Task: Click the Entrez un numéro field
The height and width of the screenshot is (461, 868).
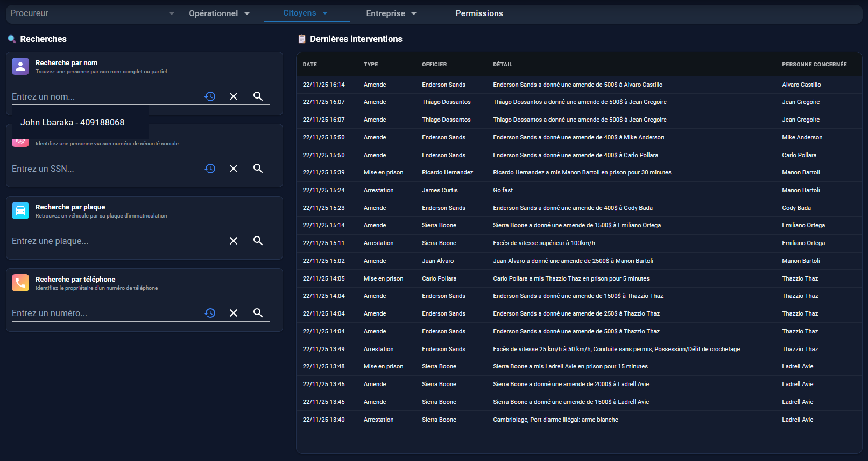Action: coord(105,313)
